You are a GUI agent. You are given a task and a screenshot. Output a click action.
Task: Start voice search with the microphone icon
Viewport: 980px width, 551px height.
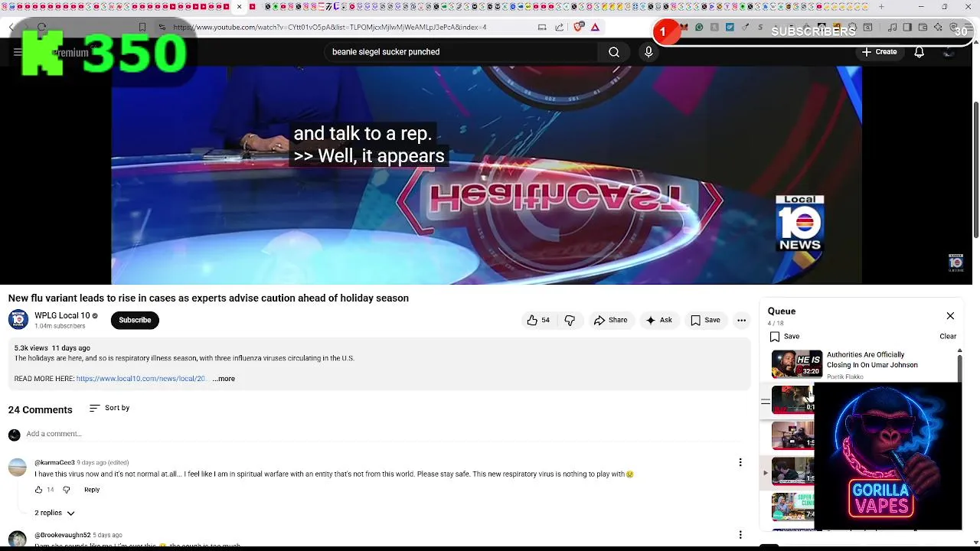[648, 52]
